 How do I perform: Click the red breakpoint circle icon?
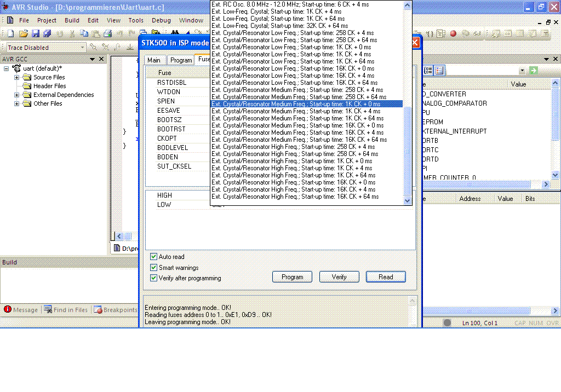[x=453, y=33]
